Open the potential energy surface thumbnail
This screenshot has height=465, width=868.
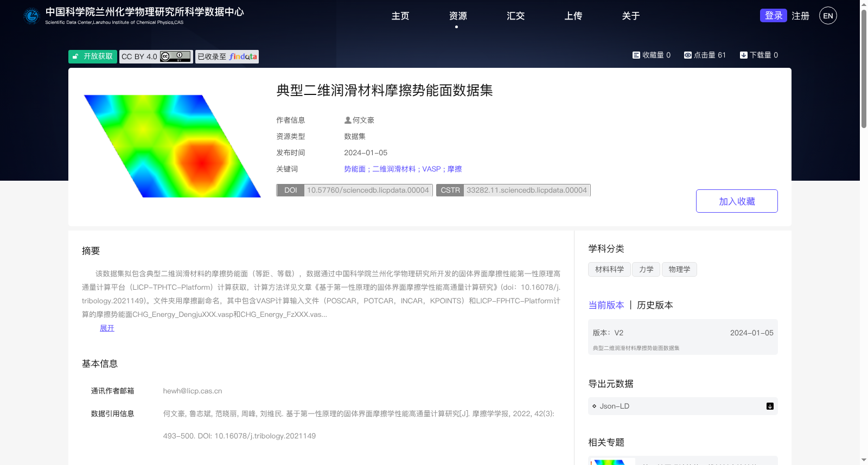172,146
